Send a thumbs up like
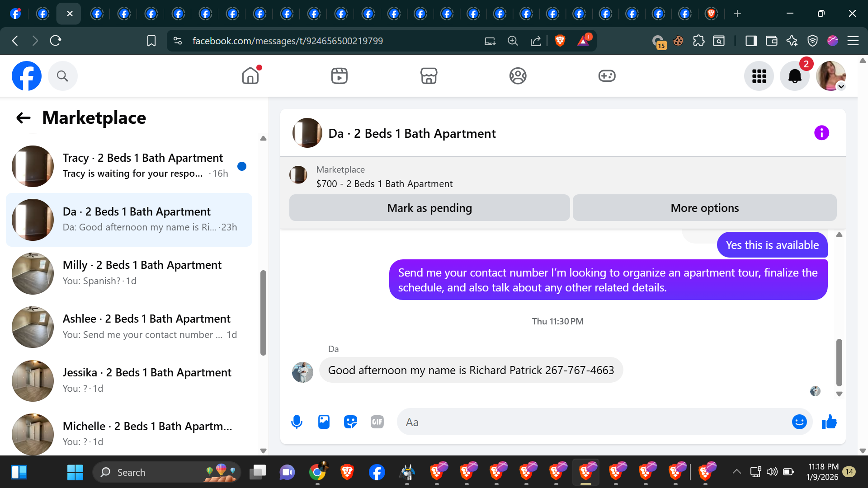The height and width of the screenshot is (488, 868). click(829, 422)
